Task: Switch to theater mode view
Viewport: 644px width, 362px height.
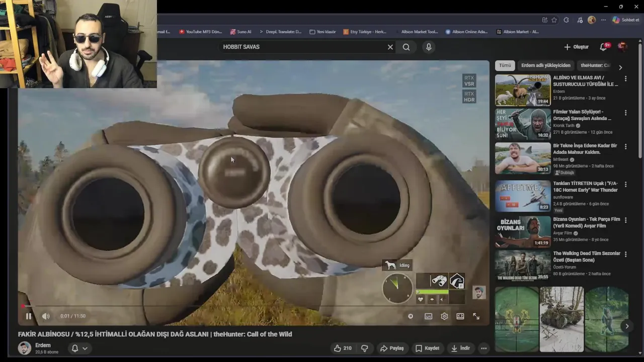Action: pos(460,316)
